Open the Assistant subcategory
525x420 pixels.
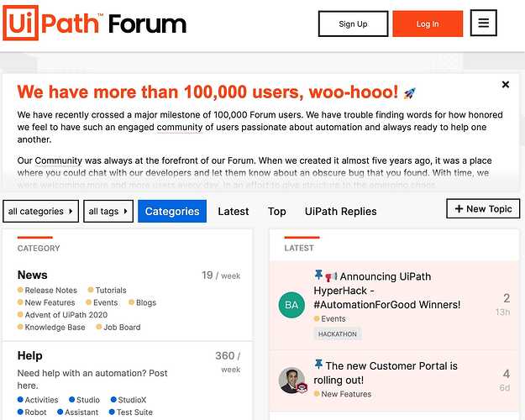click(x=78, y=412)
